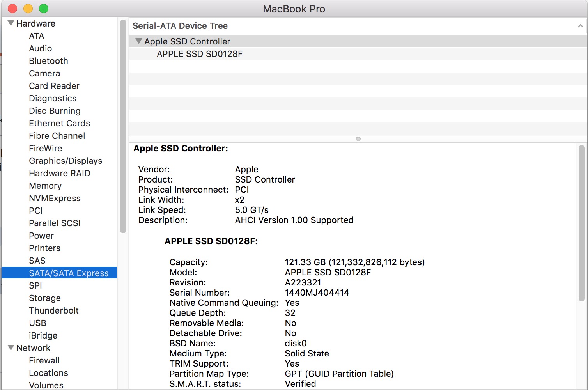
Task: Open Disc Burning information
Action: tap(55, 111)
